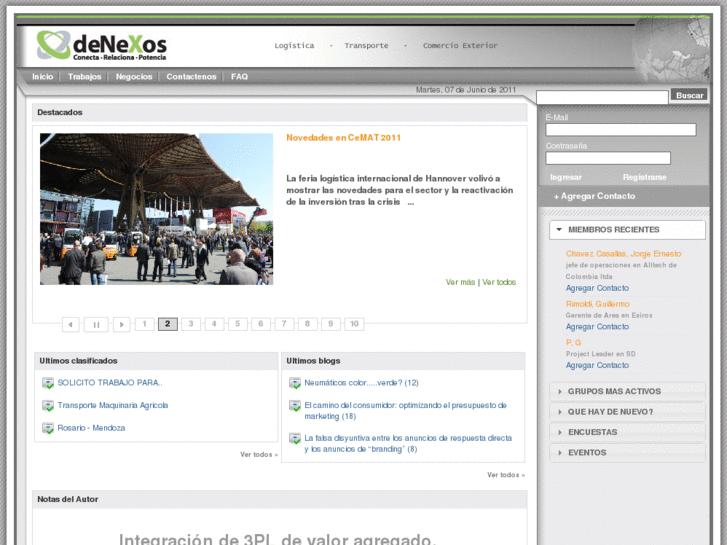Click Ver todos under Ultimos clasificados
Viewport: 727px width, 545px height.
tap(259, 455)
